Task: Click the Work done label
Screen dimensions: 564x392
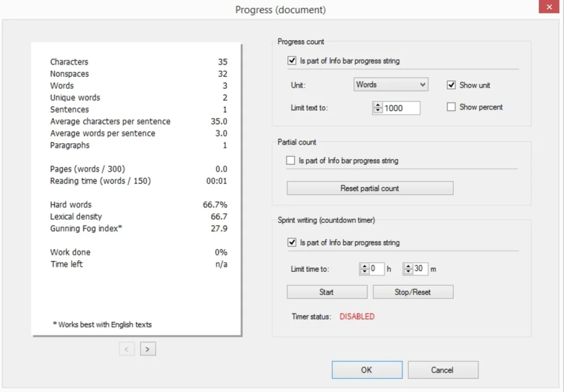Action: coord(70,252)
